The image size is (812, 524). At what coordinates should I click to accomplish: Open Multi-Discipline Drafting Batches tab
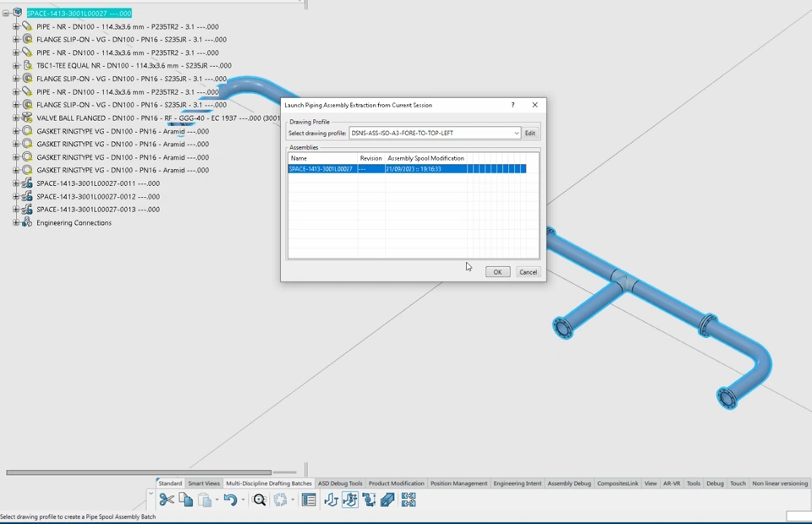[269, 483]
